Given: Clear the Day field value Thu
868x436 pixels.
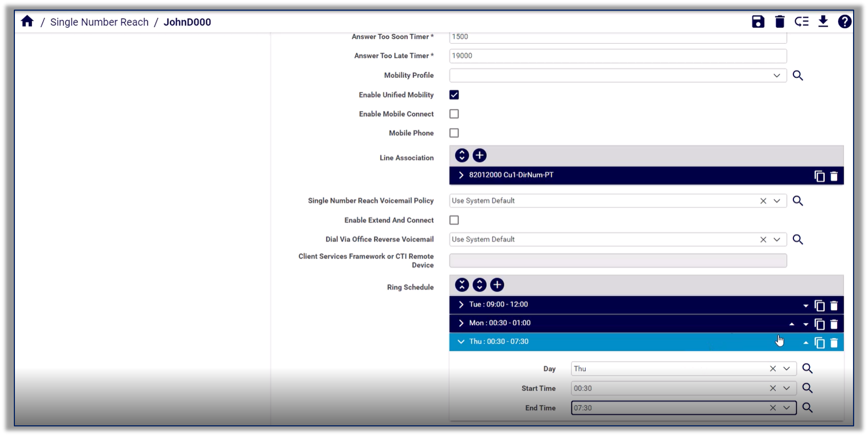Looking at the screenshot, I should tap(773, 369).
